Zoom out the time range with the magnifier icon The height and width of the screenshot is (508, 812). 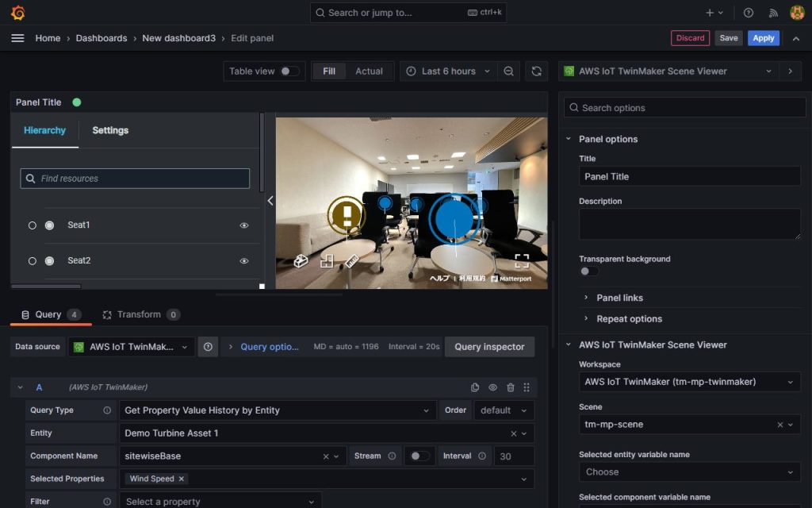508,71
